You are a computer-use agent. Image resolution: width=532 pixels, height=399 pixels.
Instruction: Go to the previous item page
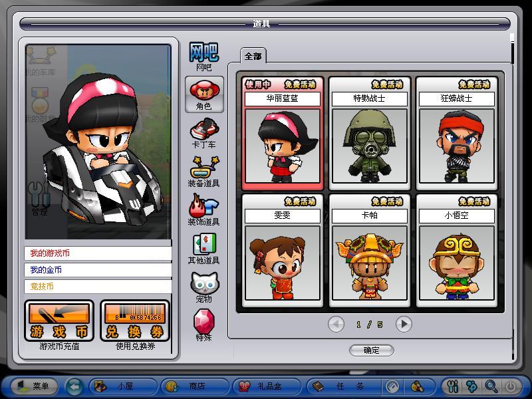(336, 324)
